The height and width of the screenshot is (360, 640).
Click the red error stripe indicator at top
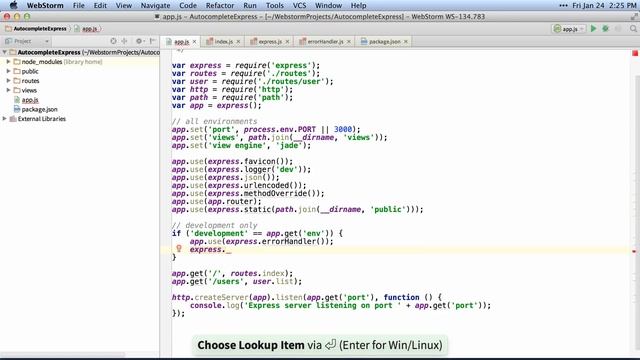[635, 53]
